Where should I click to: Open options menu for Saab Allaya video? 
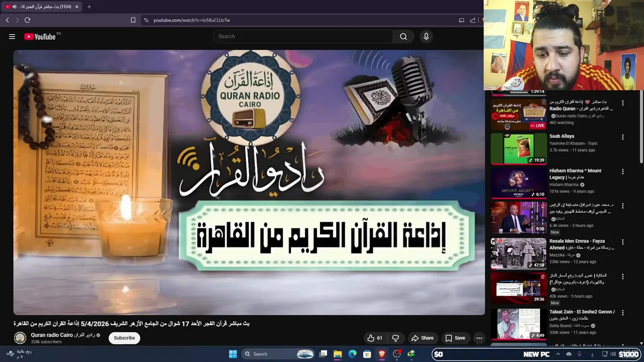pyautogui.click(x=622, y=137)
